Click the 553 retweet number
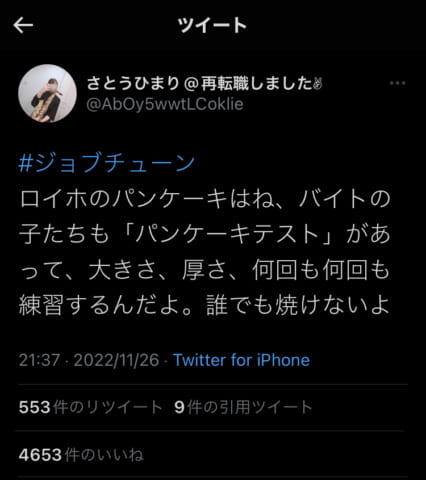 (35, 407)
